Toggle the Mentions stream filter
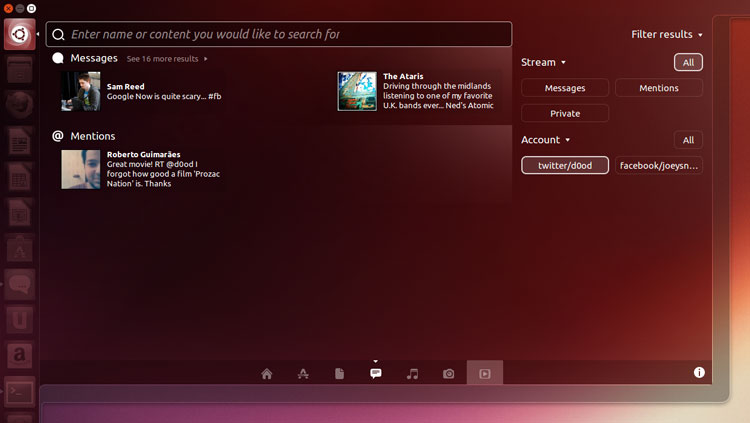This screenshot has height=423, width=750. tap(658, 88)
